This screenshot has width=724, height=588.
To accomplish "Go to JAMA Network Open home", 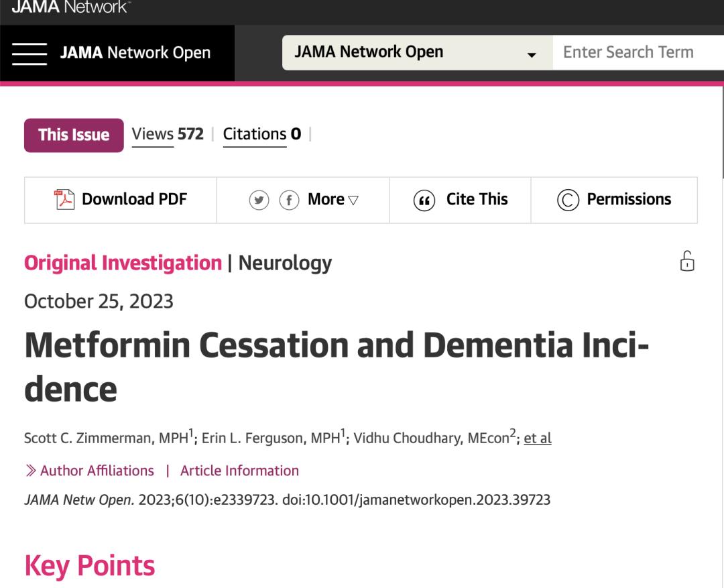I will (135, 53).
